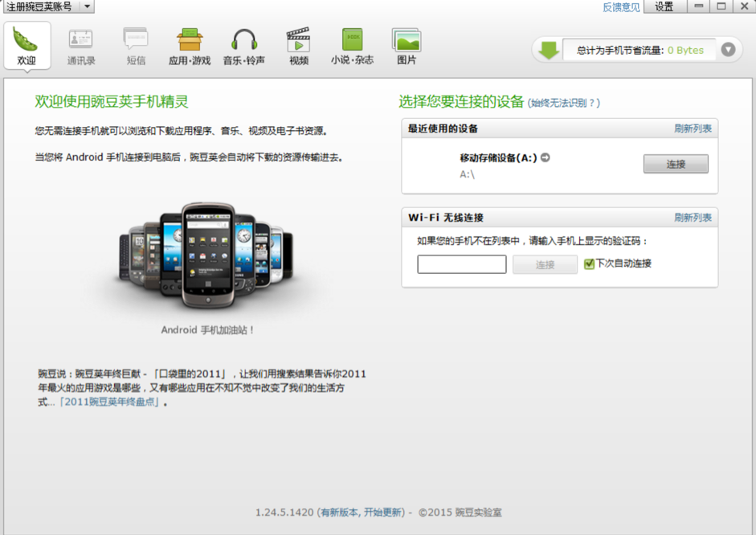Expand the traffic savings dropdown arrow
This screenshot has width=756, height=535.
point(728,50)
